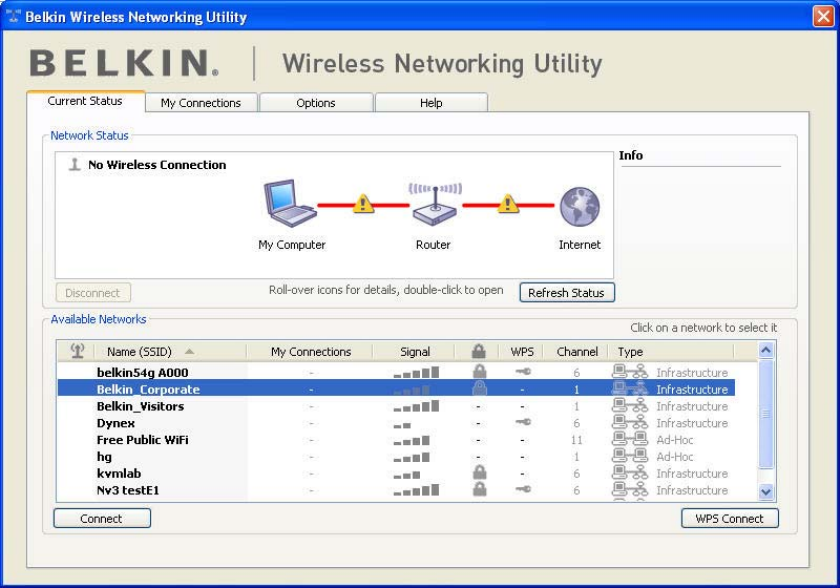
Task: Click the Ad-Hoc type icon for Free Public WiFi
Action: [630, 439]
